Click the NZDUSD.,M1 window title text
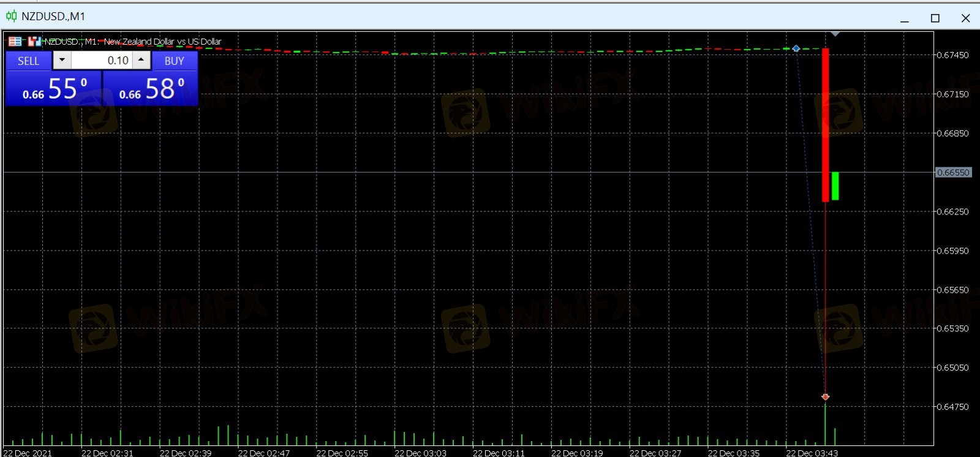980x457 pixels. coord(53,17)
